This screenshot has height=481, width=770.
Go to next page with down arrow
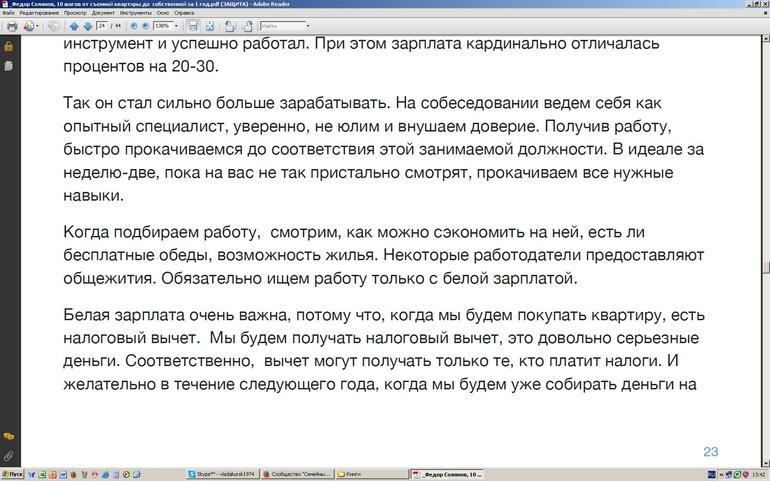88,26
